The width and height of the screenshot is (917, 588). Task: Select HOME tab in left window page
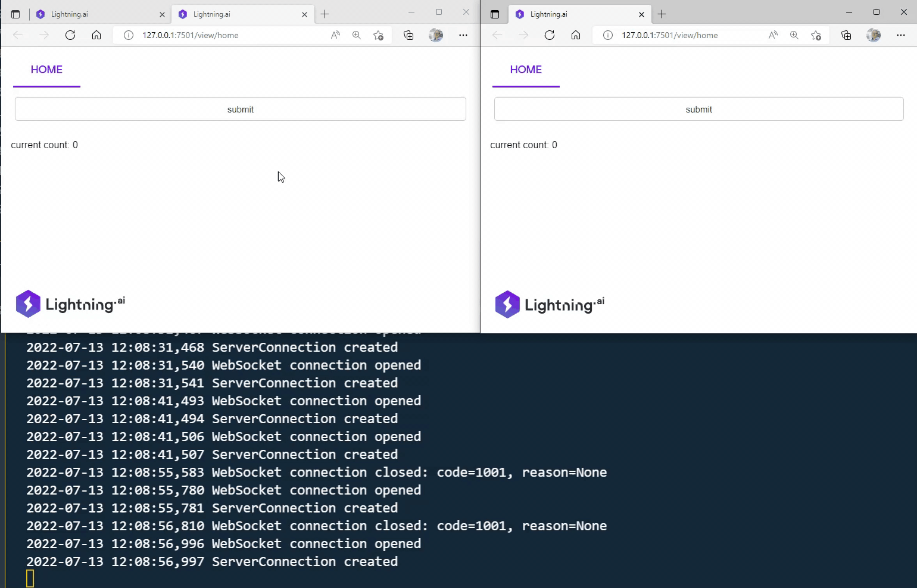pos(46,70)
